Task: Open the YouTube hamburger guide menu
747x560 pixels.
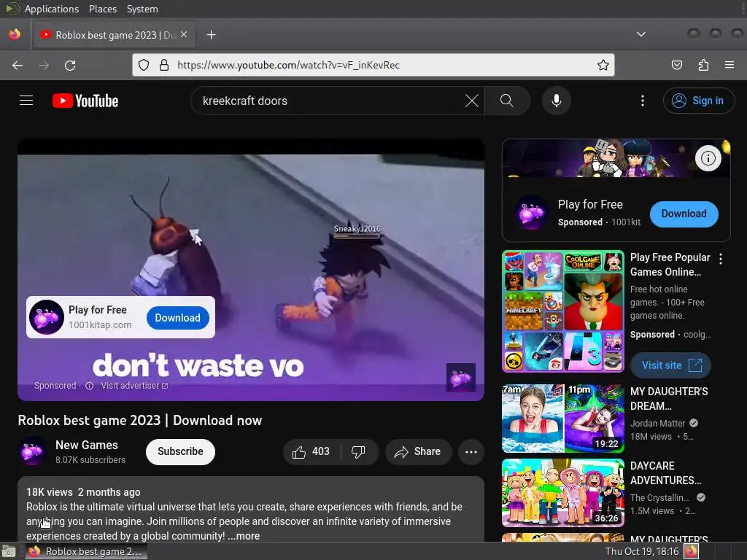Action: tap(26, 101)
